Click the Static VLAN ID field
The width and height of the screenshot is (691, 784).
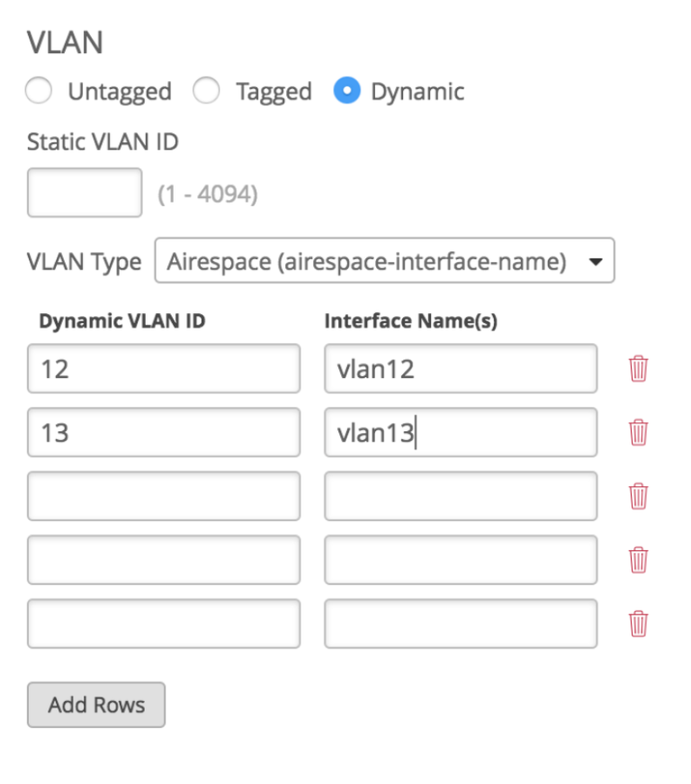point(85,193)
